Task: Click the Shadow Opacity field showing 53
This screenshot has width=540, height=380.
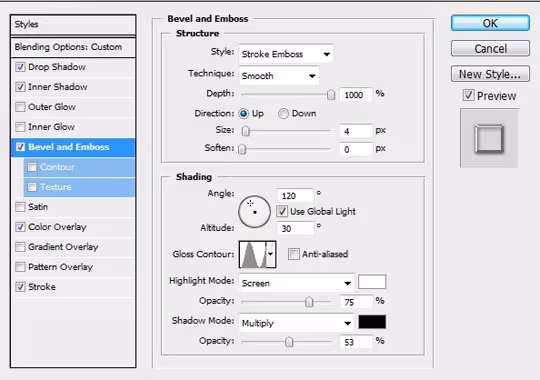Action: coord(356,342)
